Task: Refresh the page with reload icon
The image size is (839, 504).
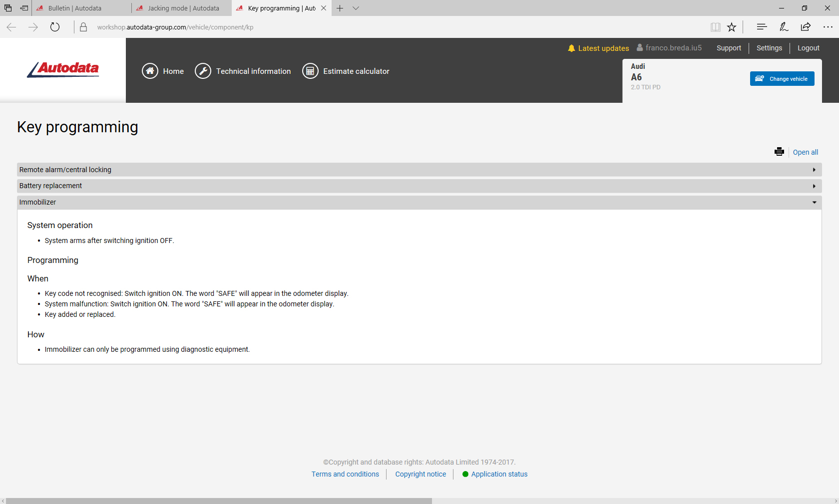Action: [x=55, y=27]
